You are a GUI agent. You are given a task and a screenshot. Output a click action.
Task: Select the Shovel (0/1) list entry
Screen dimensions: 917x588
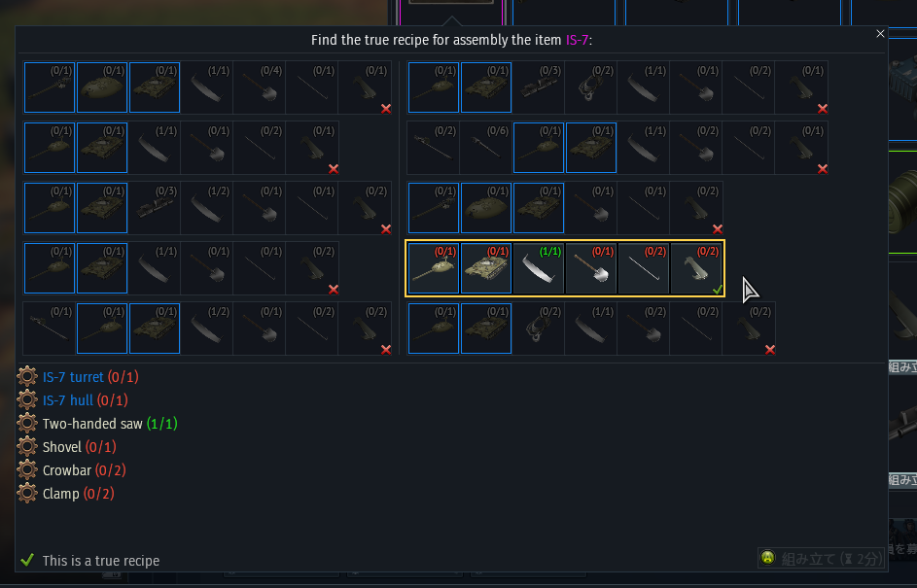[x=80, y=447]
